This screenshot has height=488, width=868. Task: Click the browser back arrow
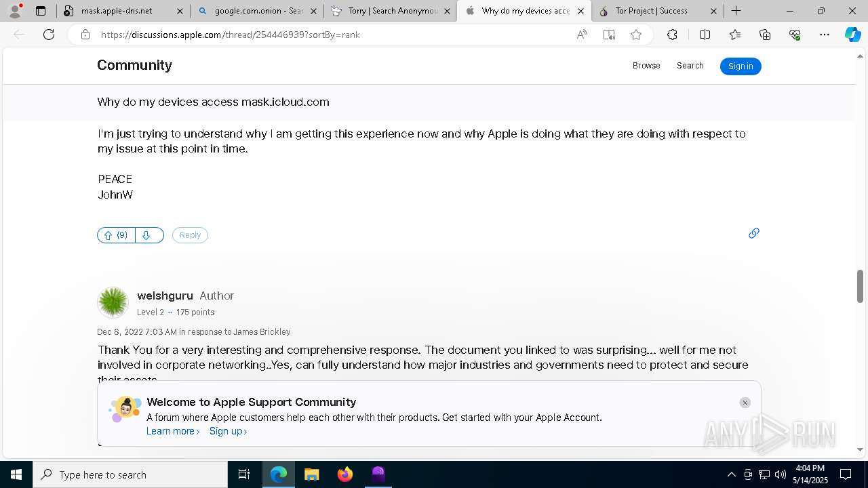19,35
